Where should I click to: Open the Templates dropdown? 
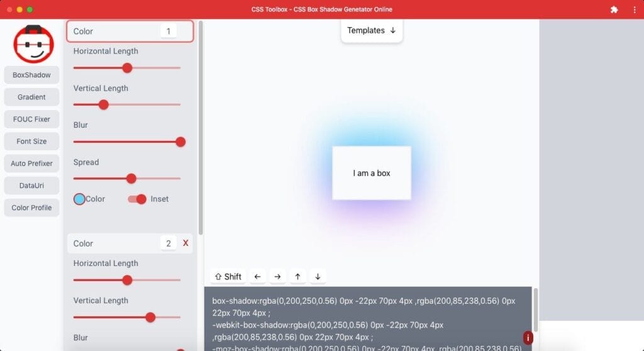(x=372, y=30)
